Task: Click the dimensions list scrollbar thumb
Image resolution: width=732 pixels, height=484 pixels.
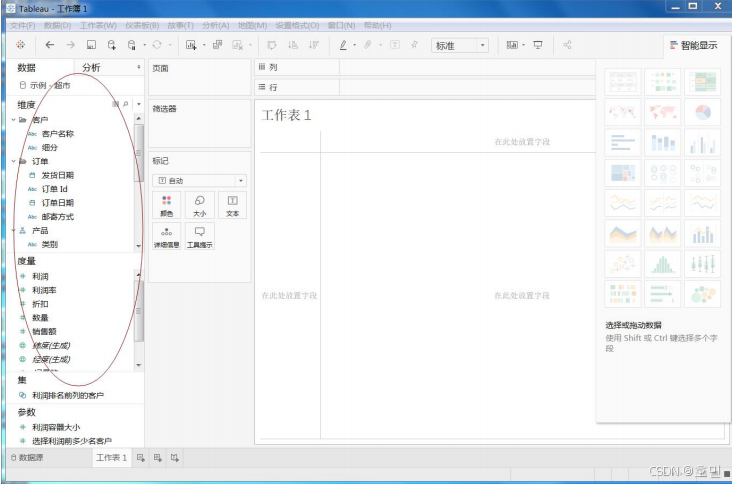Action: tap(139, 153)
